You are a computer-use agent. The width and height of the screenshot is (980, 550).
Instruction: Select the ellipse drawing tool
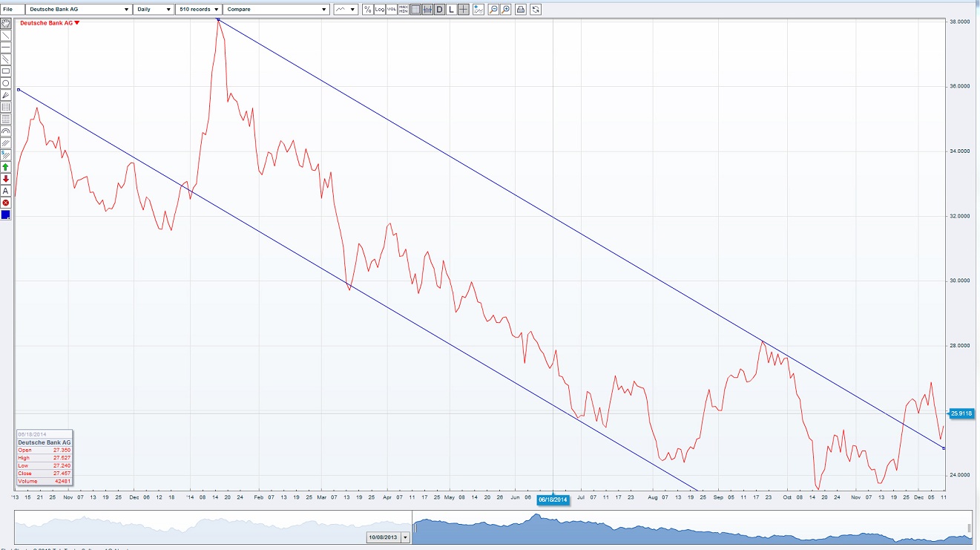click(x=5, y=82)
